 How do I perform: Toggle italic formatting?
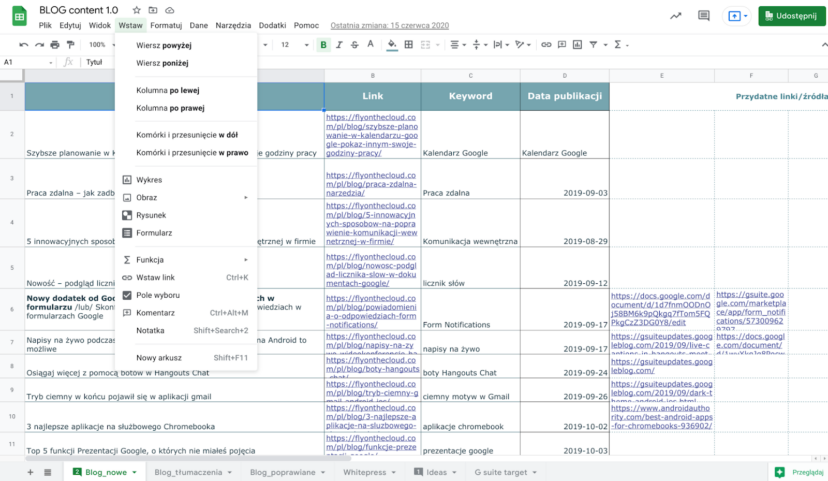pos(339,45)
